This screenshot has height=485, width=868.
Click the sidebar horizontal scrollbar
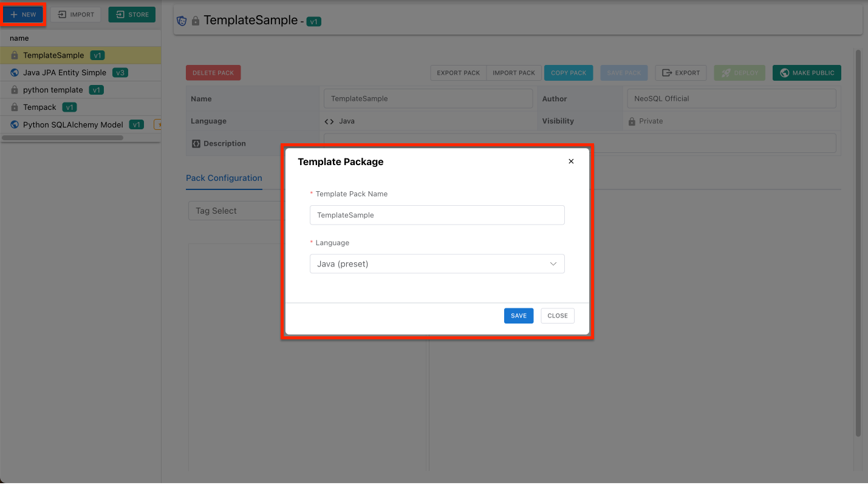pyautogui.click(x=63, y=138)
